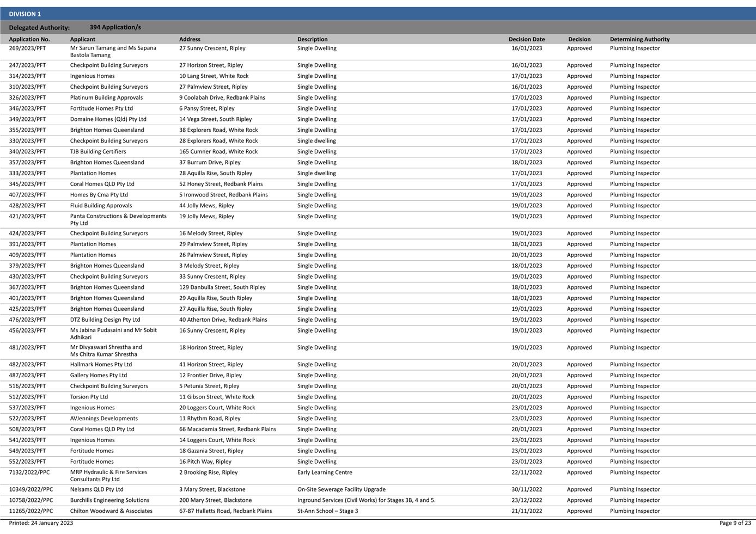The width and height of the screenshot is (756, 534).
Task: Click address '27 Aquilla Rise, South Ripley'
Action: (x=216, y=309)
